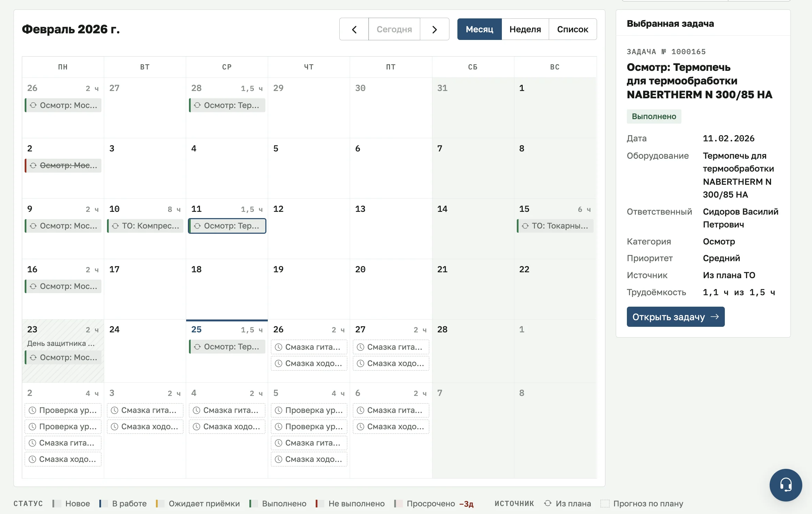Open the struck-through Осмотр: Мос... task on February 2
This screenshot has height=514, width=812.
click(63, 165)
